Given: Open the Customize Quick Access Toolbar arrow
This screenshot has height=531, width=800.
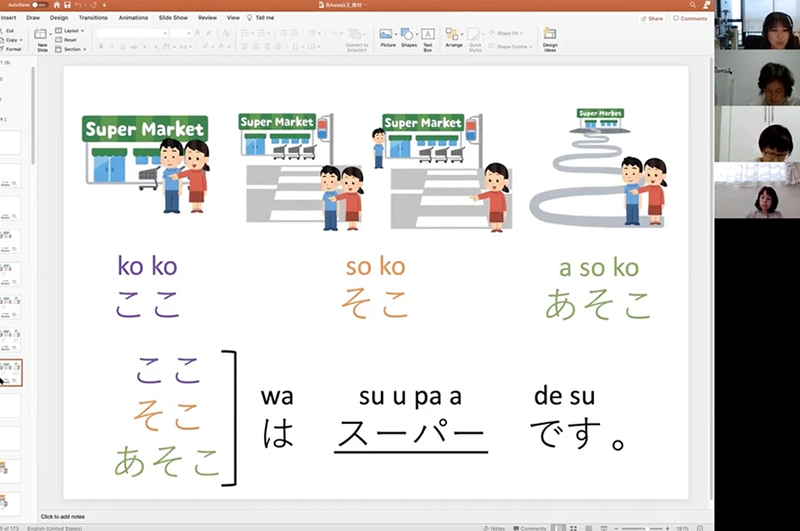Looking at the screenshot, I should pos(105,5).
